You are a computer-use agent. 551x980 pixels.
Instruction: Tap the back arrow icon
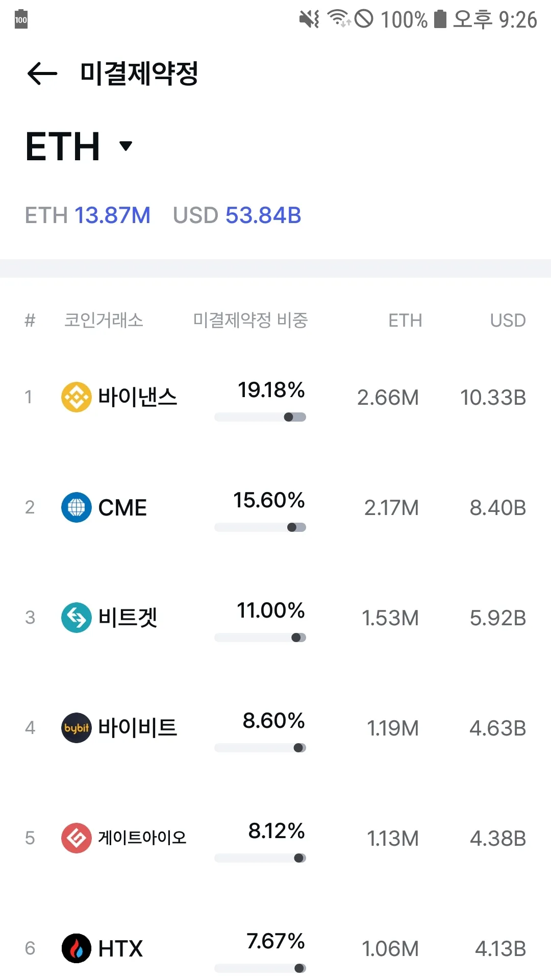point(42,73)
